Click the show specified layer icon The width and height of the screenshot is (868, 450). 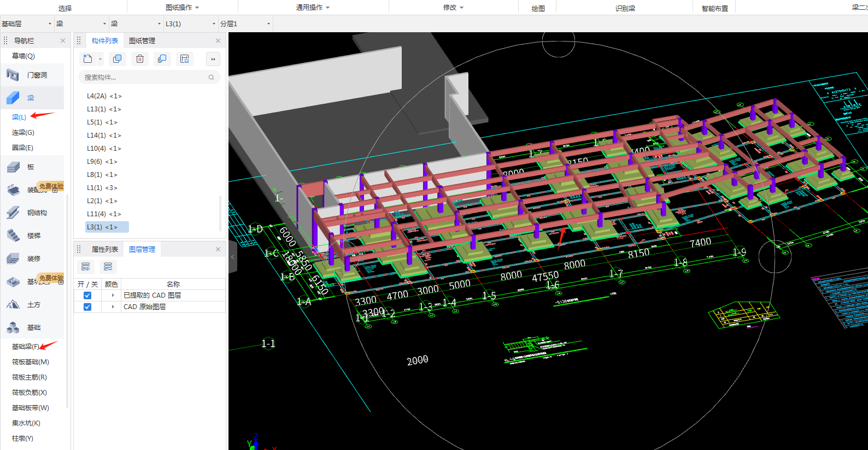86,267
